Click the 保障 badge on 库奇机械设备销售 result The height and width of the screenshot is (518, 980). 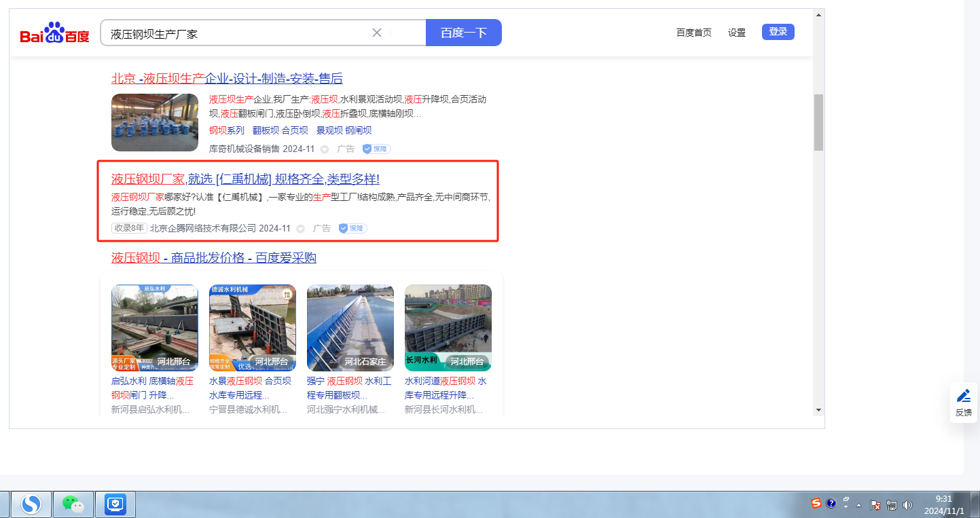pos(376,149)
